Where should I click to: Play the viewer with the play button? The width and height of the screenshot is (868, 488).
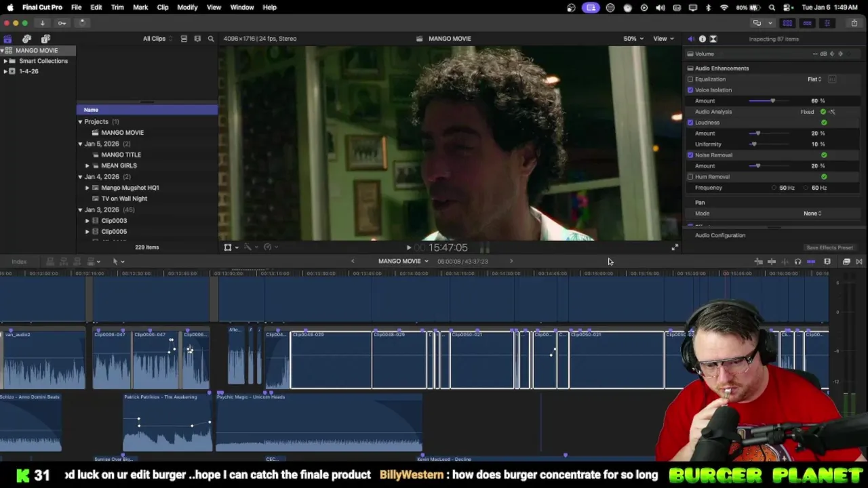[408, 248]
